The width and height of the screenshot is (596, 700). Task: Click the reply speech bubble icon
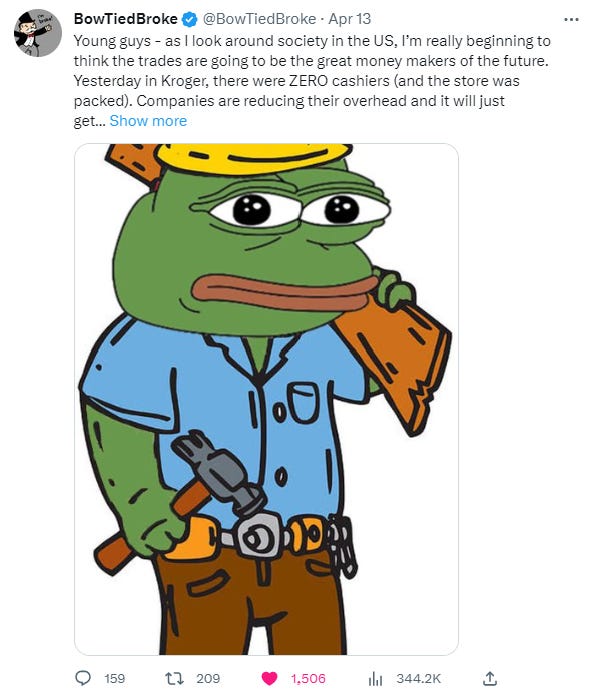tap(83, 678)
